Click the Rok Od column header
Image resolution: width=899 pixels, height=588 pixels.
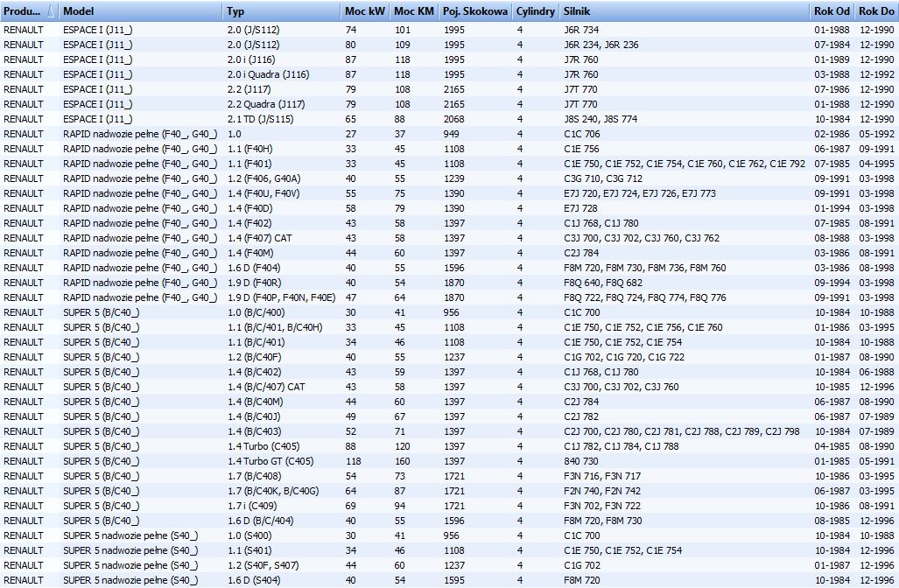tap(832, 10)
